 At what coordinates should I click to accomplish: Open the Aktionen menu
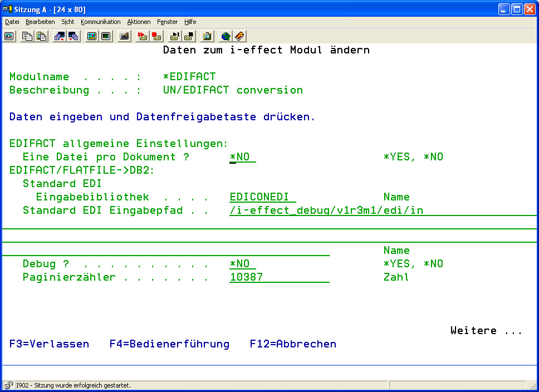pyautogui.click(x=139, y=22)
